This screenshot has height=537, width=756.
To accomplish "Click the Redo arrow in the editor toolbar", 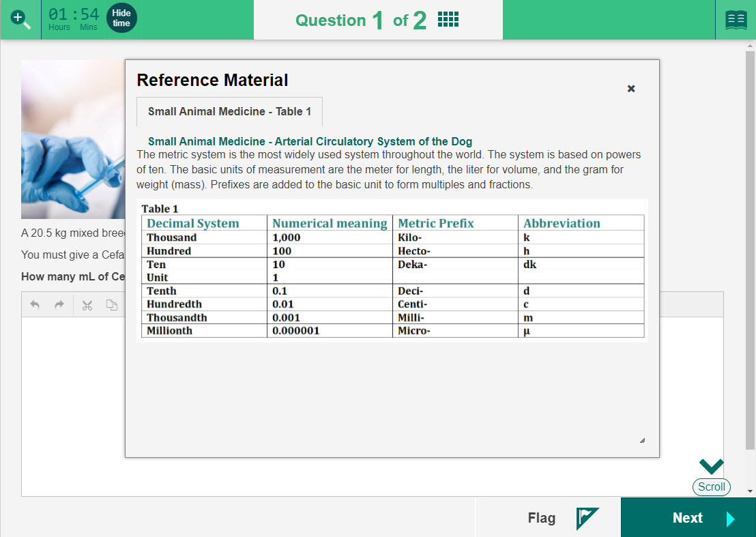I will click(59, 305).
